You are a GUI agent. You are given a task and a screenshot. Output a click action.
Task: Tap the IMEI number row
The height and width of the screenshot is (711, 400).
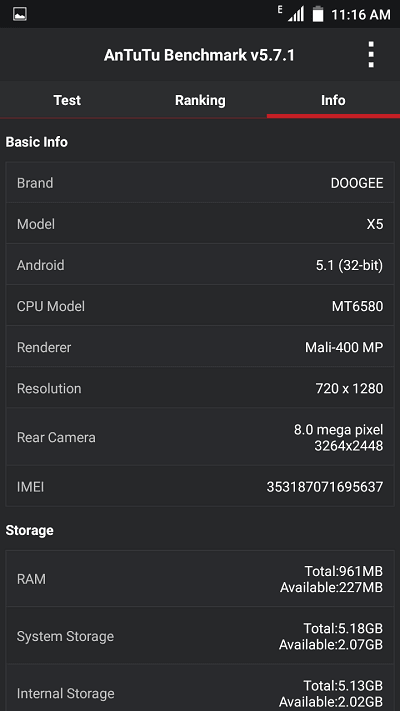200,487
